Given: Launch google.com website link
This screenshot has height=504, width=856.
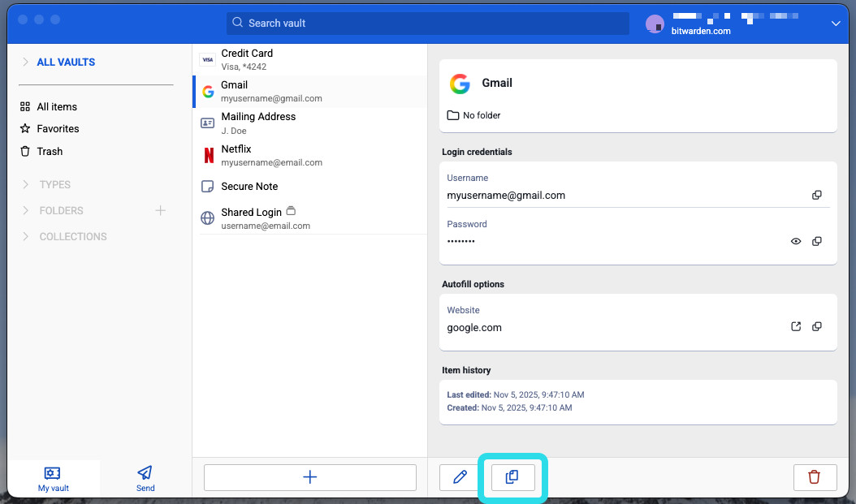Looking at the screenshot, I should click(796, 327).
